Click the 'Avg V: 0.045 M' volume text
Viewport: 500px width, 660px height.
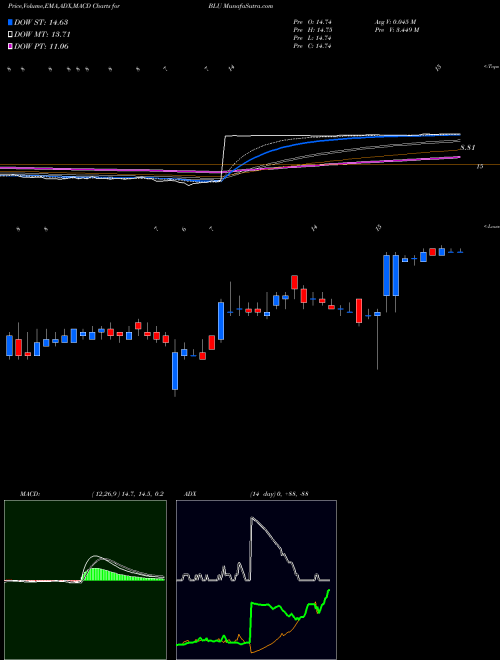coord(396,22)
